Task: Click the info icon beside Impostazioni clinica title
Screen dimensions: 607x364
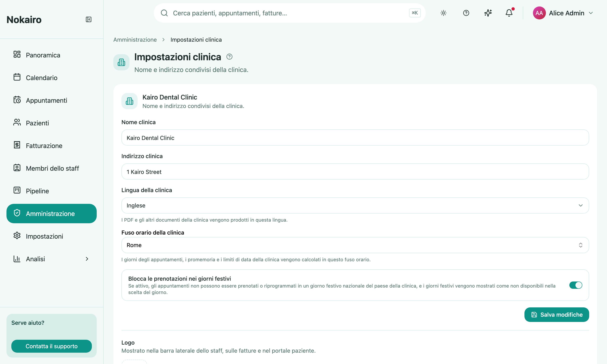Action: (229, 57)
